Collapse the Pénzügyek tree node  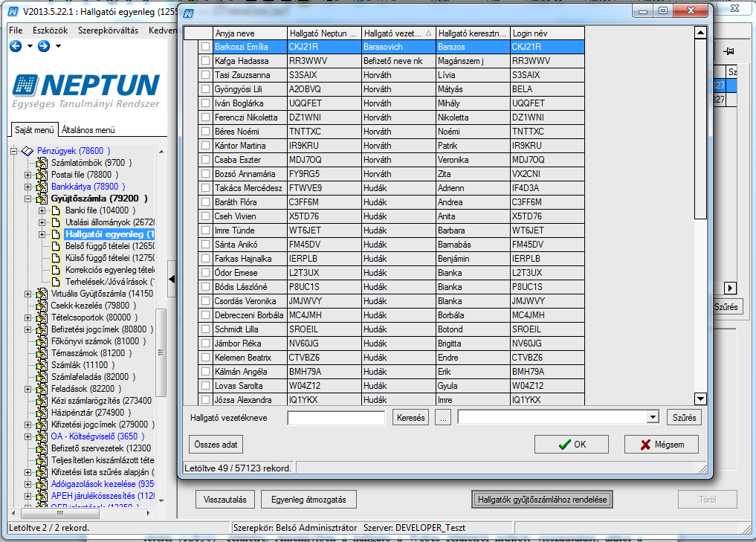(14, 151)
